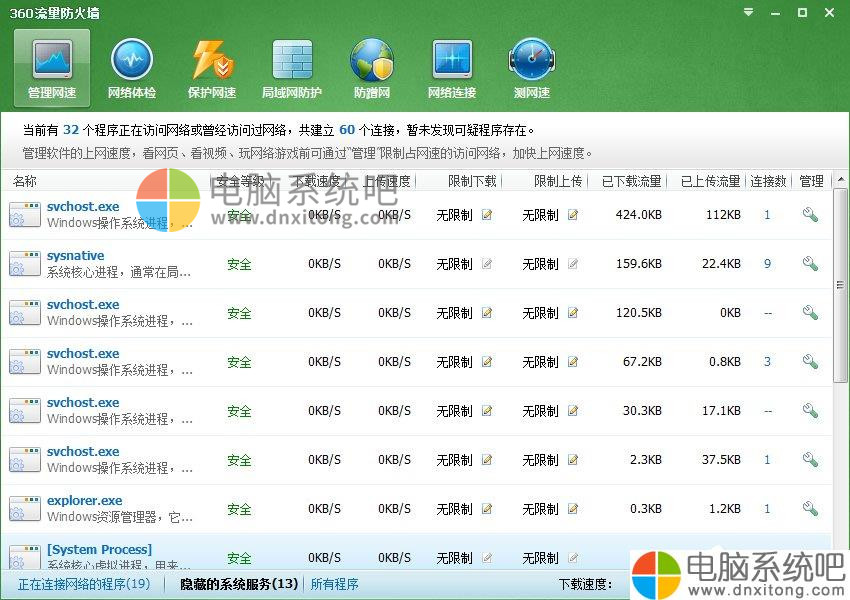Screen dimensions: 850x600
Task: Sort by the 已上传流量 column header
Action: [x=711, y=181]
